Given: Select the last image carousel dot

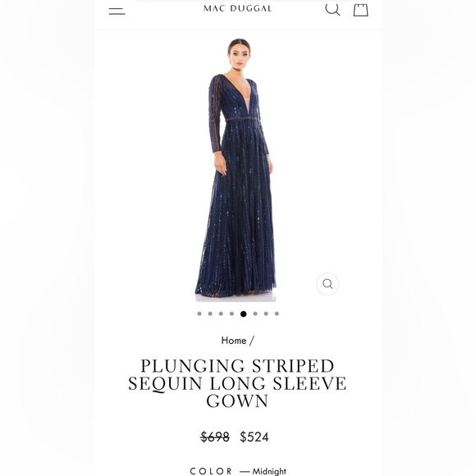Looking at the screenshot, I should tap(277, 314).
